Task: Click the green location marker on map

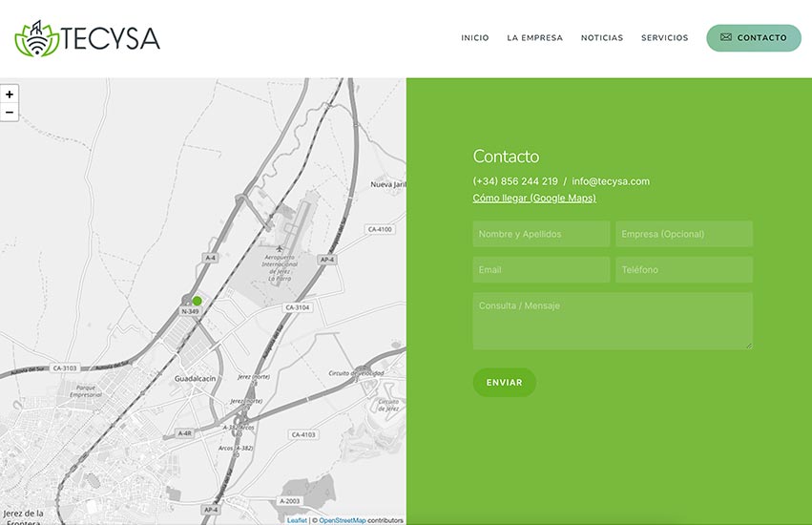Action: (x=197, y=301)
